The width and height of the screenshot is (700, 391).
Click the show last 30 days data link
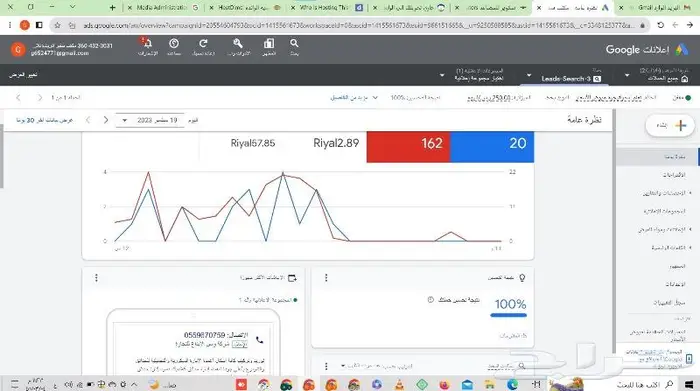(44, 121)
